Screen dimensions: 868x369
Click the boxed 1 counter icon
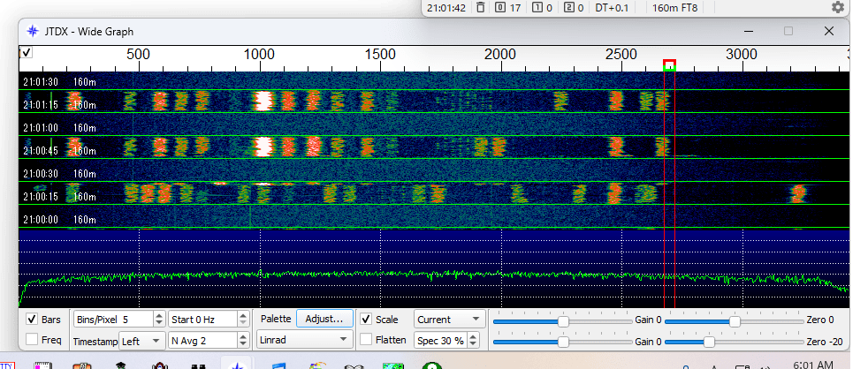point(537,8)
